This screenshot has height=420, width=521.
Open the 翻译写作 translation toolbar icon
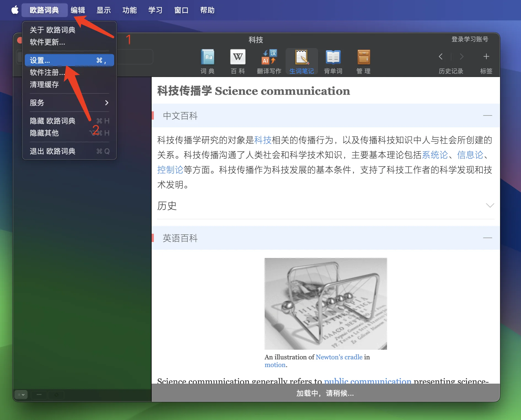point(269,62)
